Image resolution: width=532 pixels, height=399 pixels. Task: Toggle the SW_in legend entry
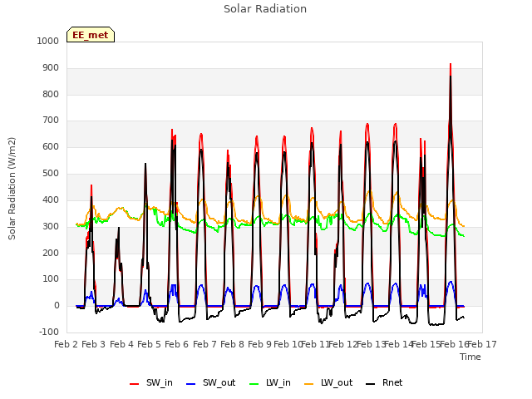tap(151, 383)
